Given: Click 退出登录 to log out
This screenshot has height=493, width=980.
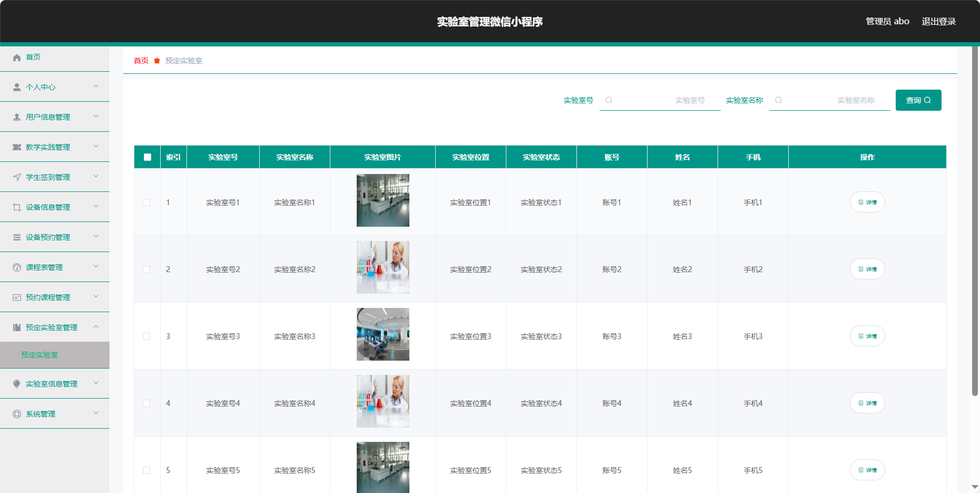Looking at the screenshot, I should tap(938, 22).
